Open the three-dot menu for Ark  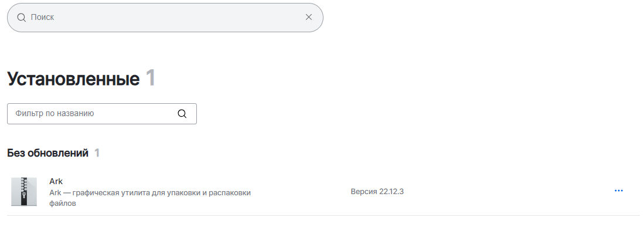[x=618, y=191]
